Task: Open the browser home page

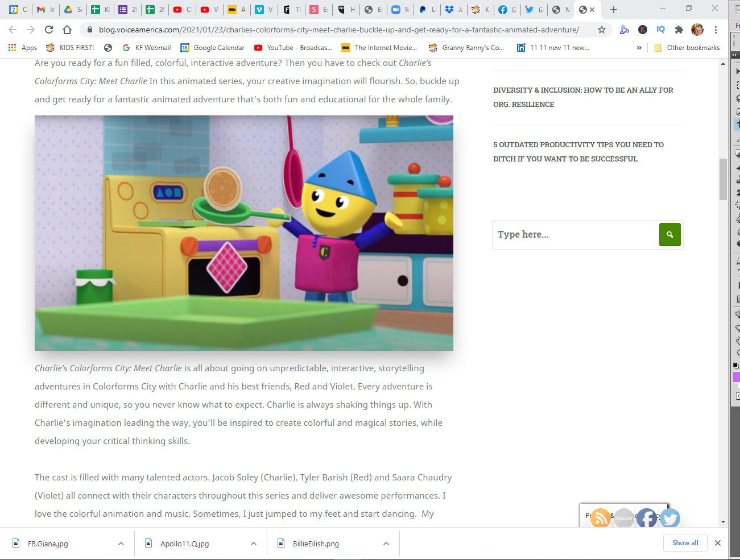Action: tap(67, 30)
